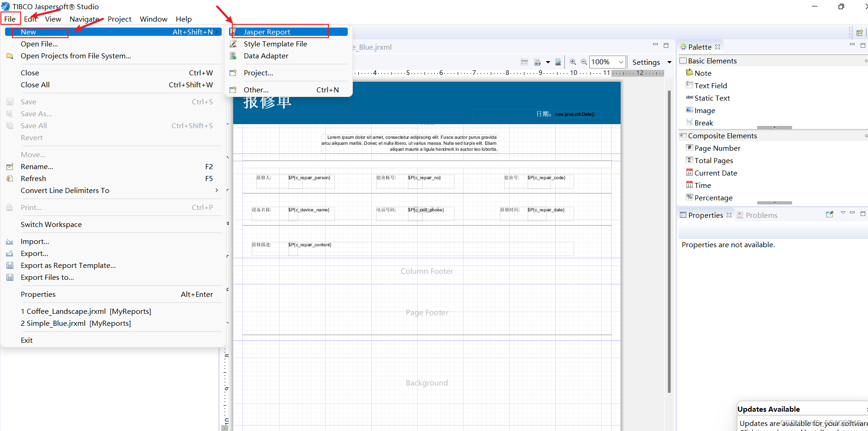
Task: Select the Text Field tool
Action: 711,85
